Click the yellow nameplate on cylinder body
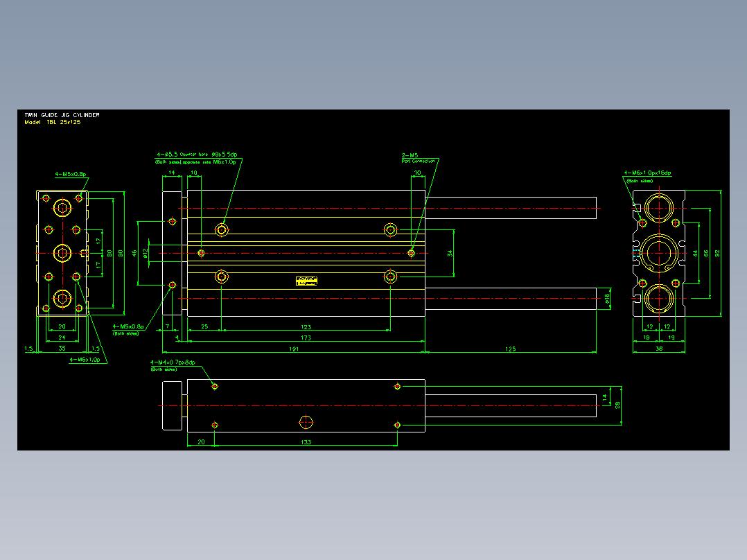This screenshot has height=560, width=747. [x=306, y=281]
